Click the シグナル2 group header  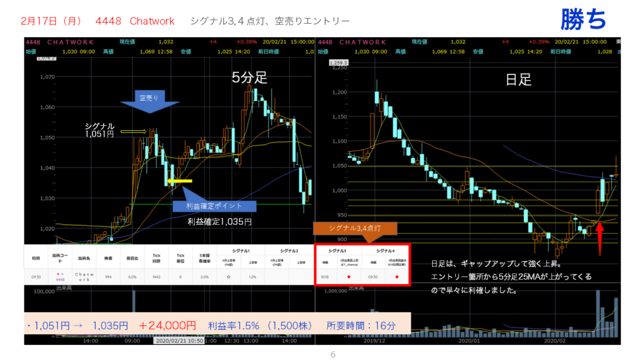(289, 250)
